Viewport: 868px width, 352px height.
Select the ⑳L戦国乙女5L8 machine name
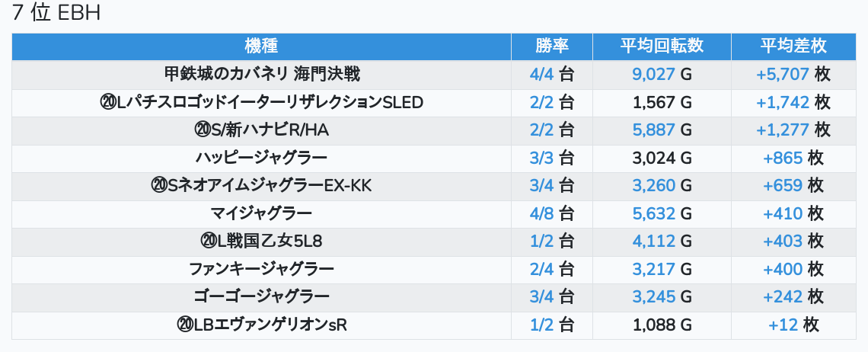pyautogui.click(x=261, y=241)
